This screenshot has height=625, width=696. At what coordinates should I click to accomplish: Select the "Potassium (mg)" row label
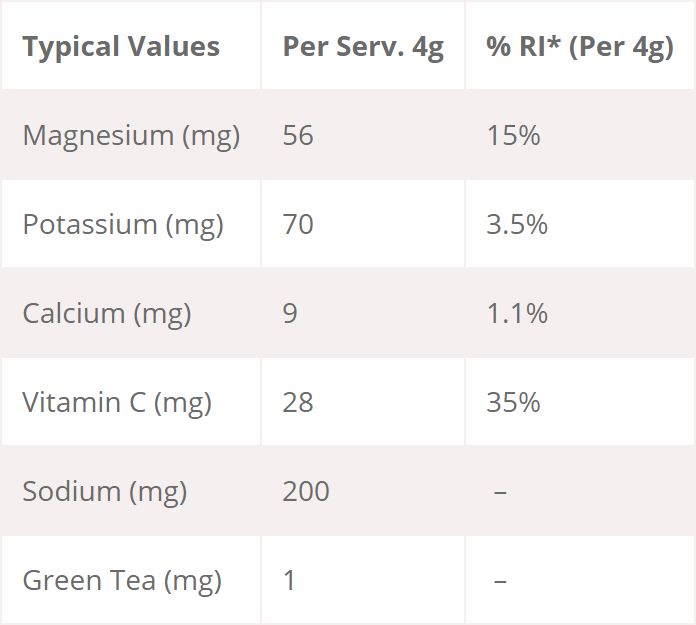(123, 225)
